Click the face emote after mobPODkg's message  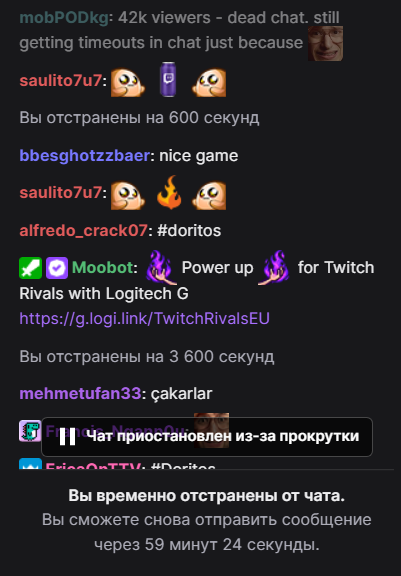(325, 43)
